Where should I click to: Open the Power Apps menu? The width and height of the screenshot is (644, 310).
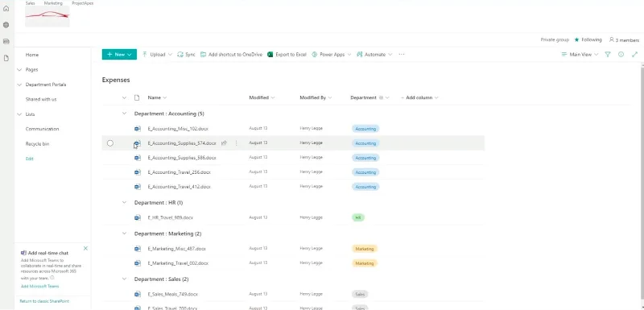click(x=332, y=54)
